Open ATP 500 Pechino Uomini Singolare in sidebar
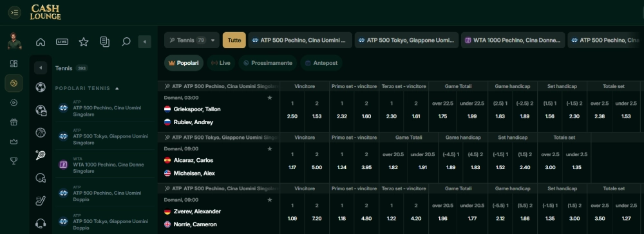This screenshot has height=234, width=644. tap(105, 108)
